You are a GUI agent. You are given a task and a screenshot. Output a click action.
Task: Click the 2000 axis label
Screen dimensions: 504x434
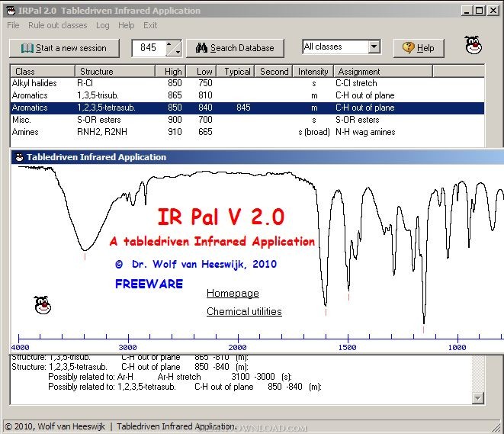click(x=238, y=348)
